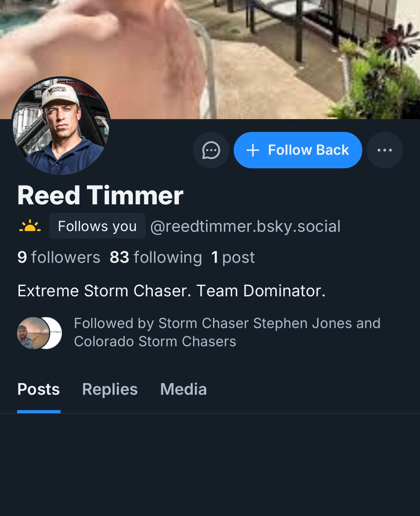Click the Follow Back button
This screenshot has height=516, width=420.
(298, 150)
